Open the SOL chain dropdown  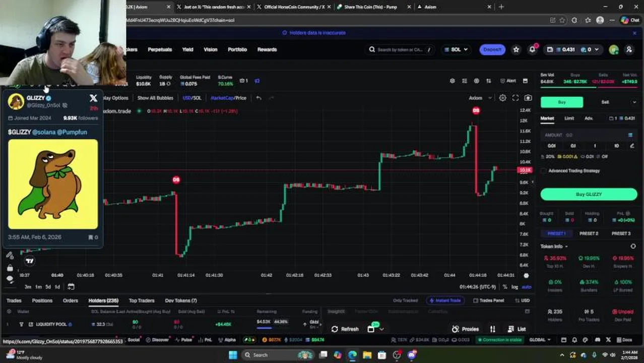tap(456, 49)
